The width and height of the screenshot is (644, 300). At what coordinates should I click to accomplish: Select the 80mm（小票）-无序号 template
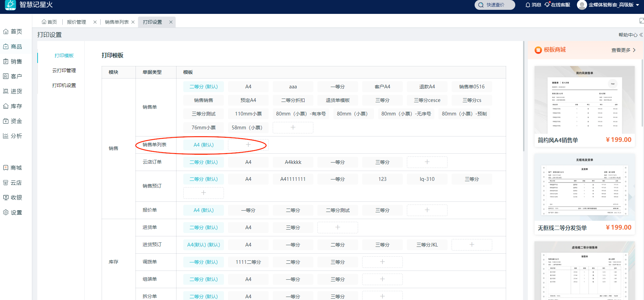tap(406, 114)
